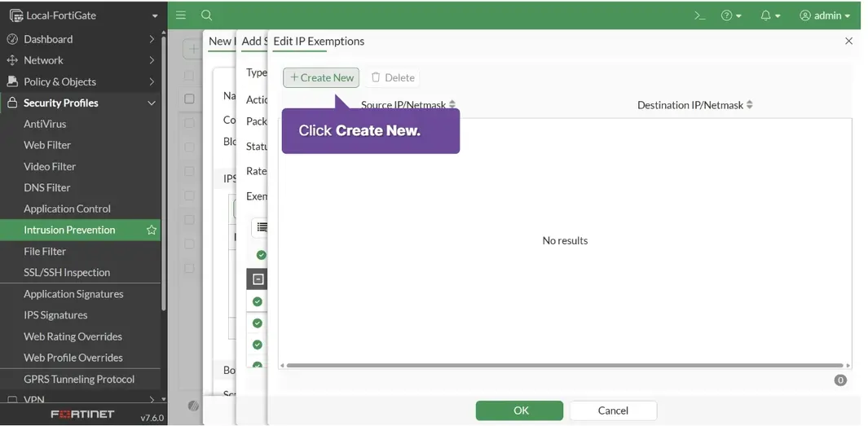Open the admin user menu
The height and width of the screenshot is (426, 868).
pyautogui.click(x=824, y=15)
